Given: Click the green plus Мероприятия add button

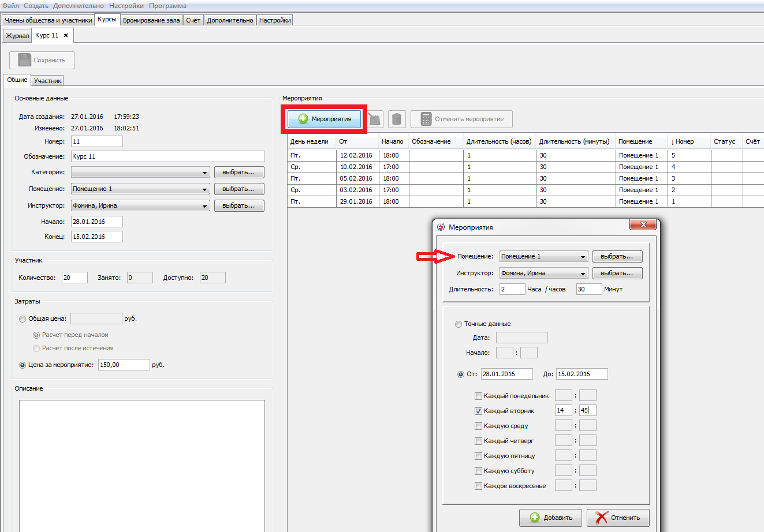Looking at the screenshot, I should click(x=324, y=119).
